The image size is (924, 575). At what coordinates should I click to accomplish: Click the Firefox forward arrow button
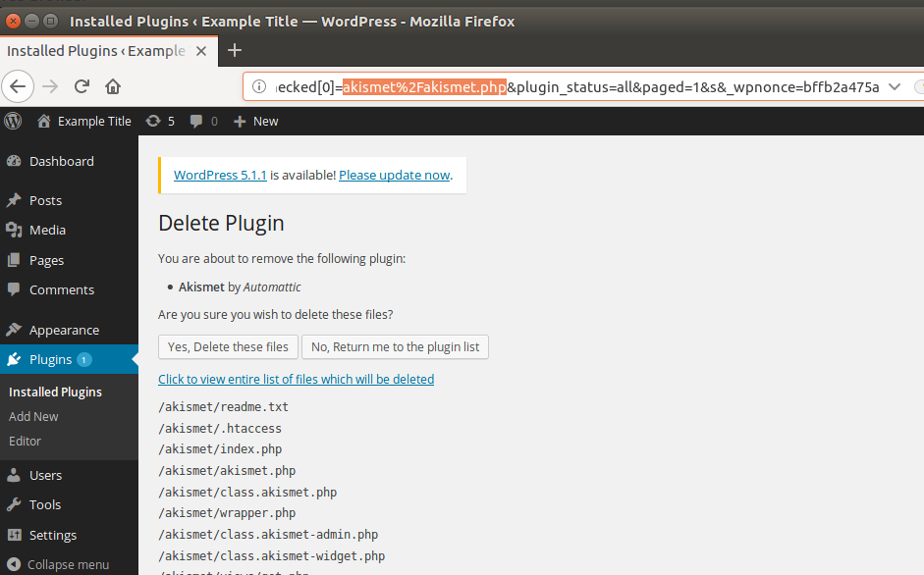(50, 86)
